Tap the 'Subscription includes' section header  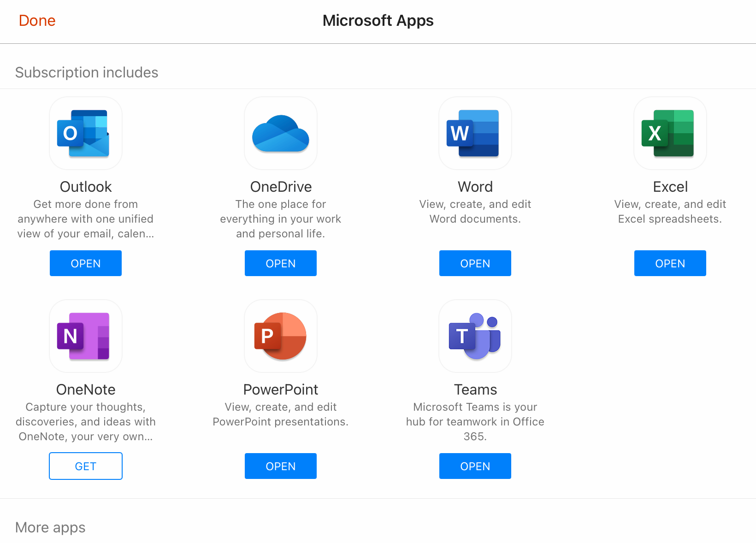tap(87, 72)
